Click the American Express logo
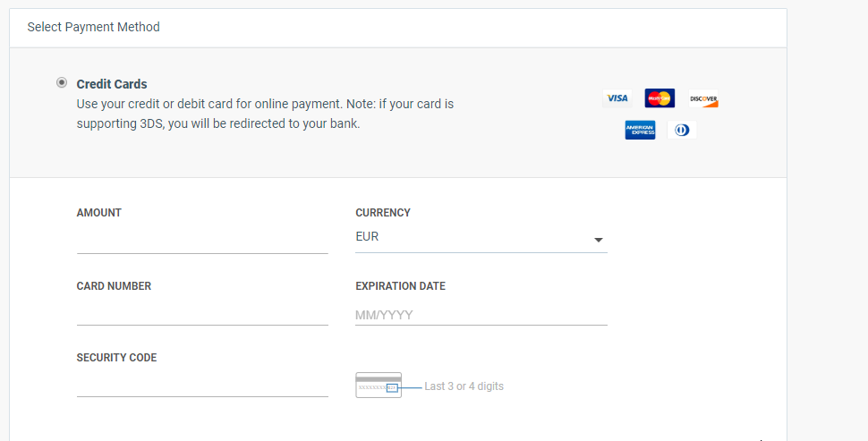The image size is (868, 441). 640,130
